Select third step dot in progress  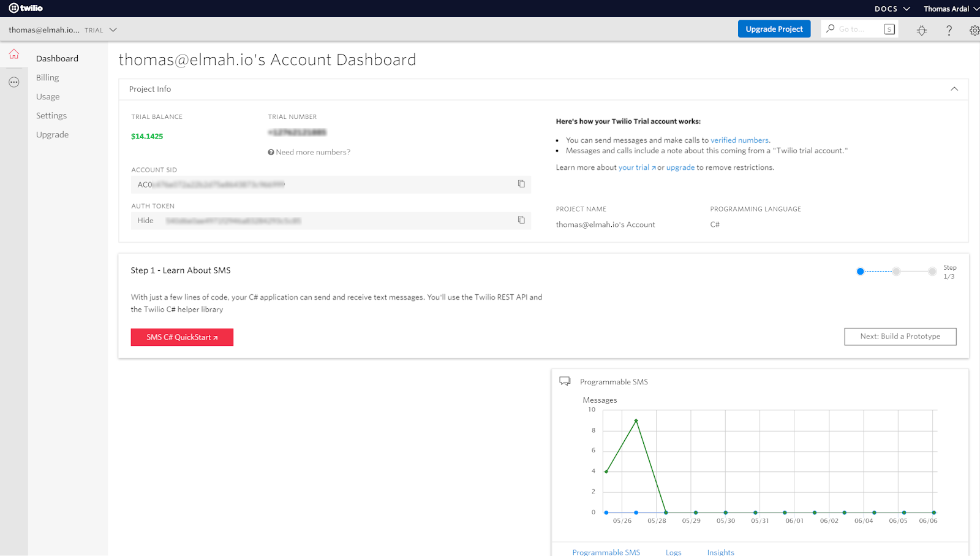pos(932,271)
